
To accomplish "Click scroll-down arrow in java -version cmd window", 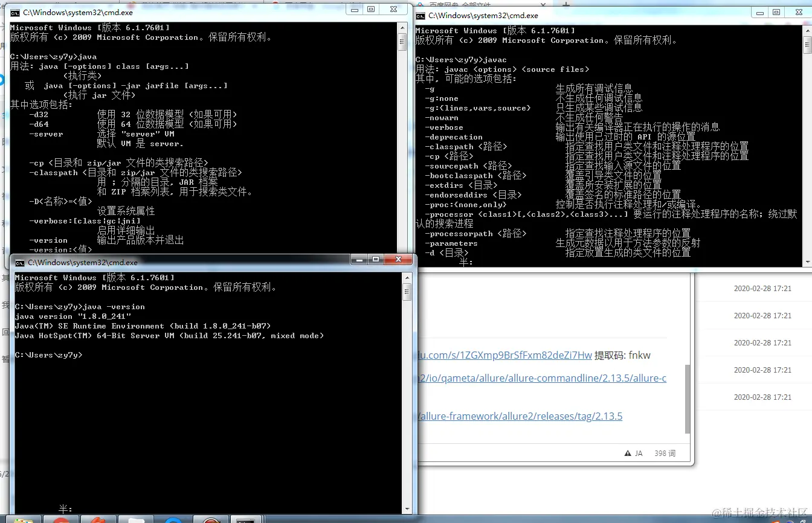I will tap(407, 509).
